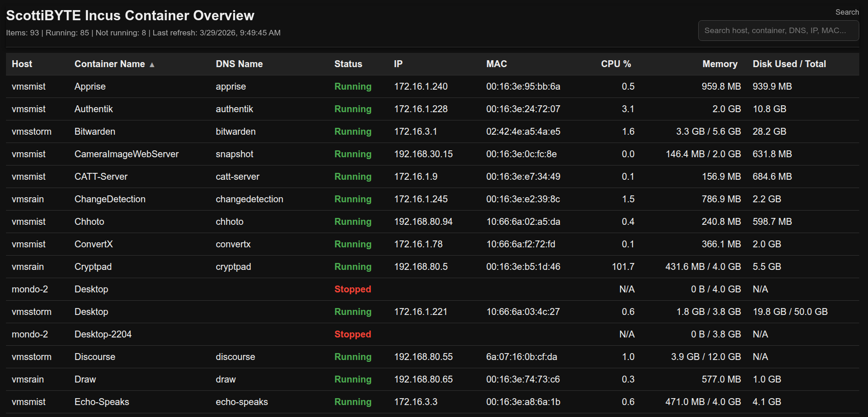Image resolution: width=868 pixels, height=417 pixels.
Task: Sort by the CPU % column header
Action: point(615,64)
